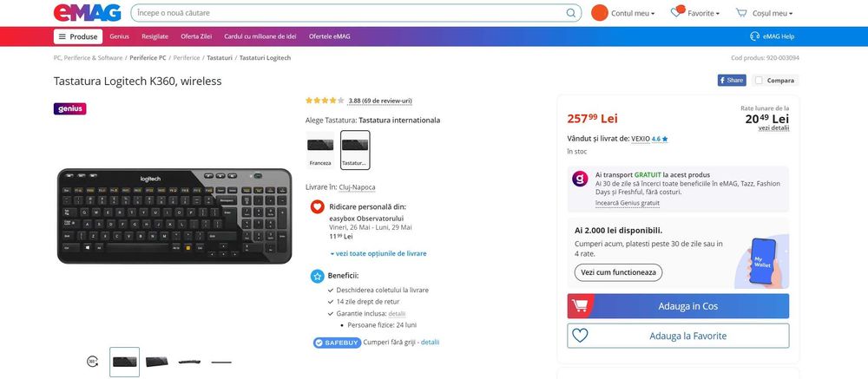Open the Oferta Zilei menu item

tap(196, 36)
